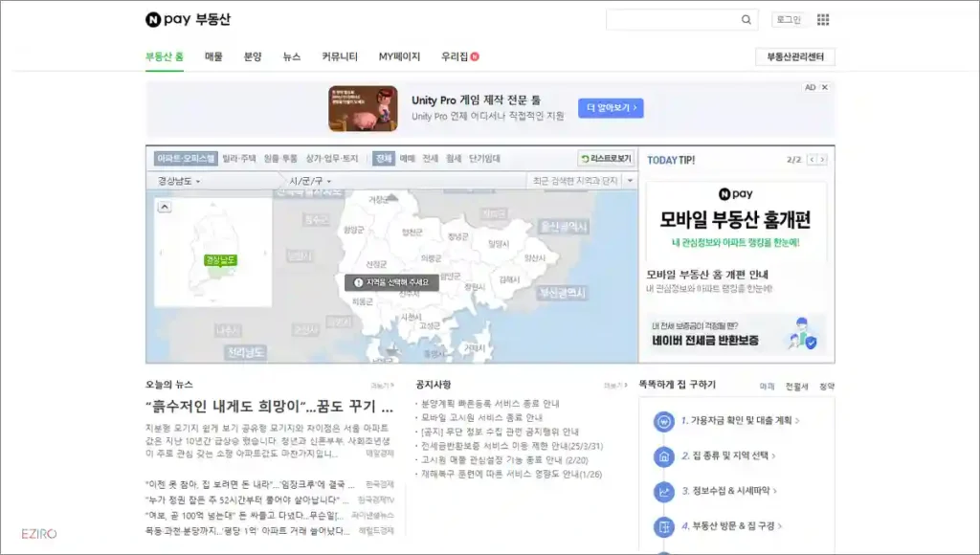980x555 pixels.
Task: Click the N pay 부동산 logo
Action: (188, 19)
